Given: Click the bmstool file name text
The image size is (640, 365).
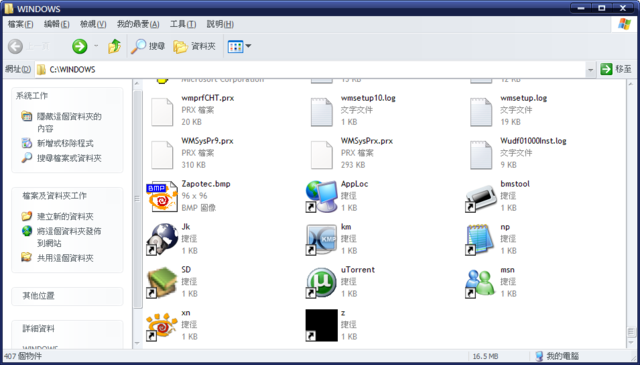Looking at the screenshot, I should point(515,184).
